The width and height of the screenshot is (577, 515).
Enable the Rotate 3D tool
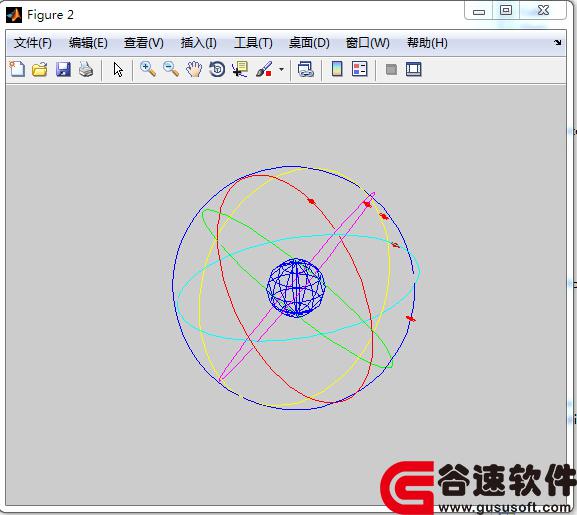coord(217,69)
